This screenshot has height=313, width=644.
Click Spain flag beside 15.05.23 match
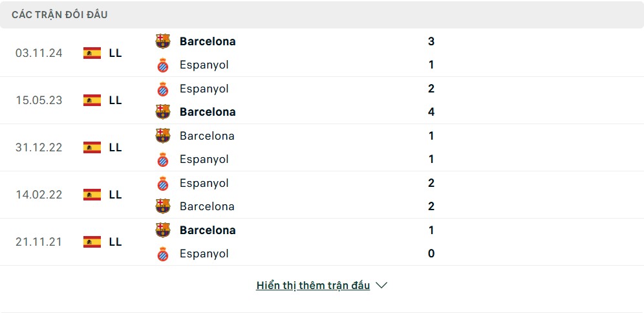(92, 100)
